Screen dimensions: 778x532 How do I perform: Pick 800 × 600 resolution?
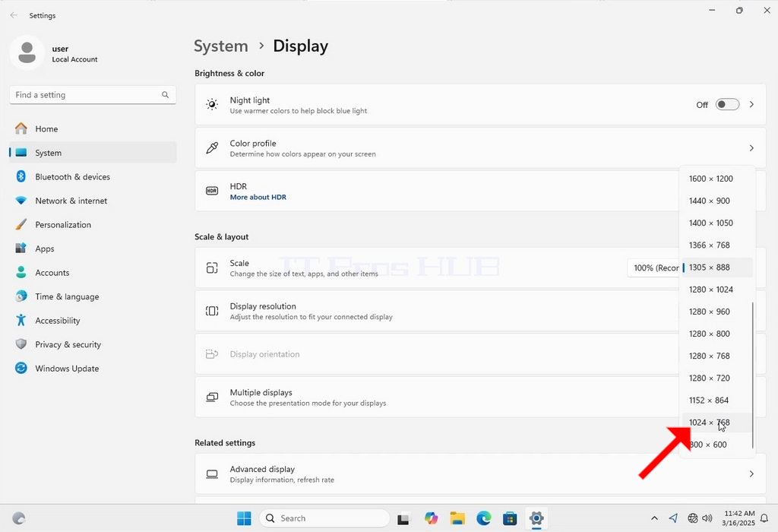pyautogui.click(x=717, y=445)
